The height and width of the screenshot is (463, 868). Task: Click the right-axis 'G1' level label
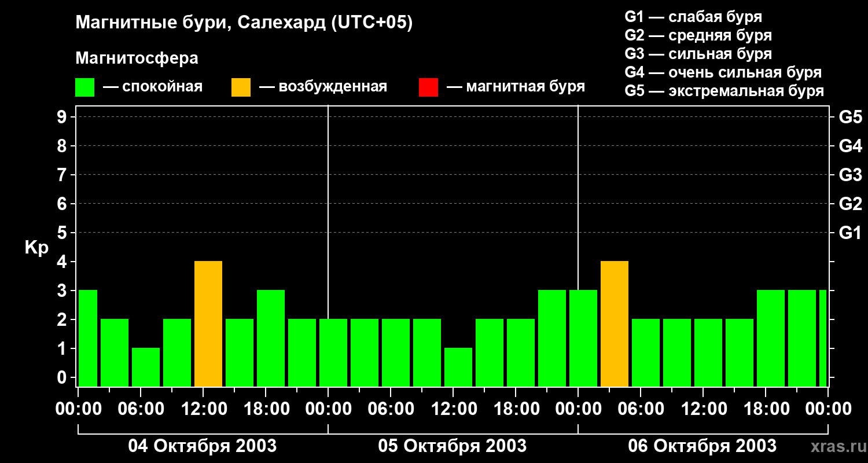point(850,233)
